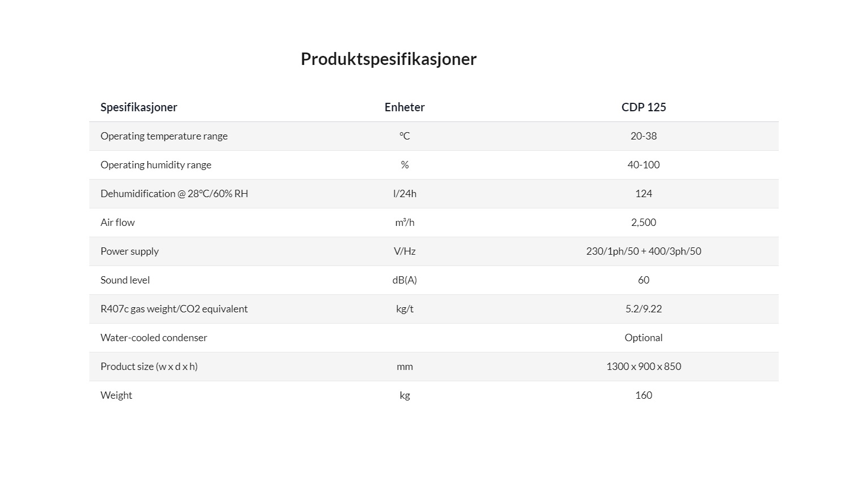Viewport: 868px width, 488px height.
Task: Click the CDP 125 column header
Action: click(644, 107)
